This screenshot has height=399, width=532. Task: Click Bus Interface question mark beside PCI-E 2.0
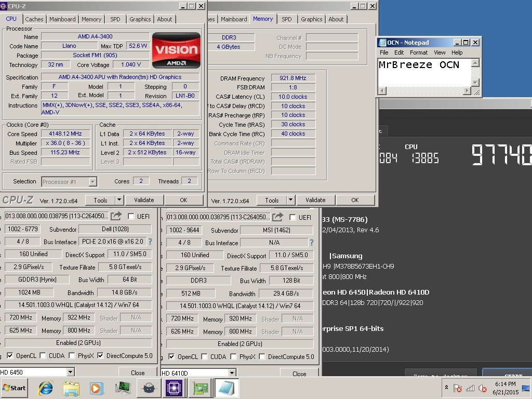(x=150, y=242)
